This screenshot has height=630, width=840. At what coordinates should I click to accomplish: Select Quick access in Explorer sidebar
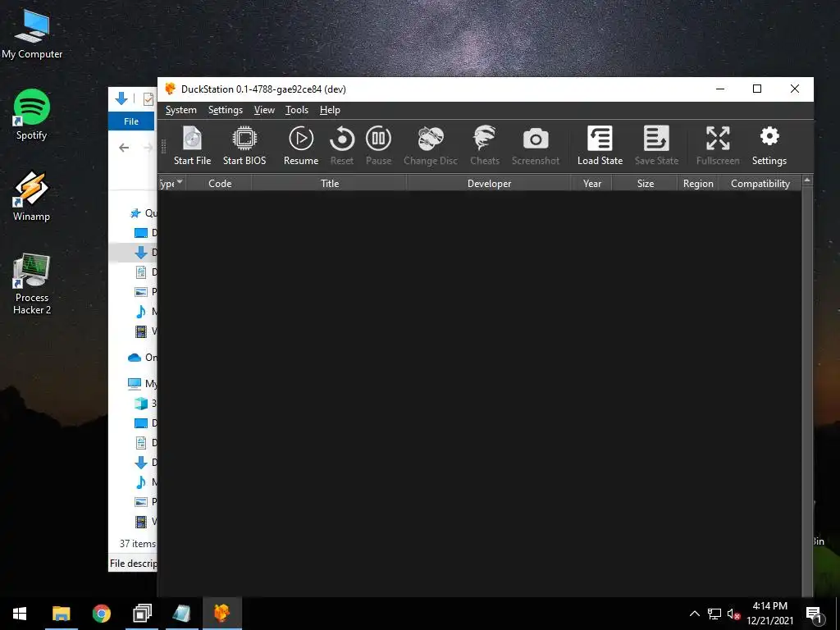point(144,213)
